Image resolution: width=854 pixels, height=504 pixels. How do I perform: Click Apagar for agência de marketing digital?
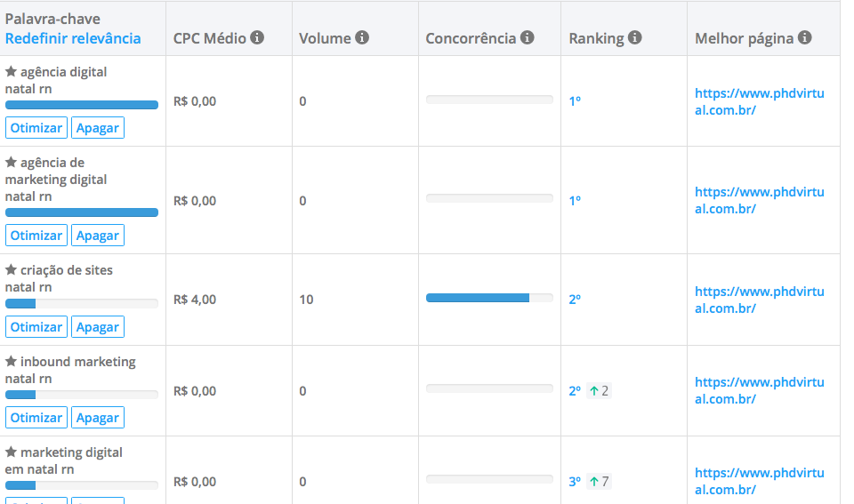tap(98, 236)
